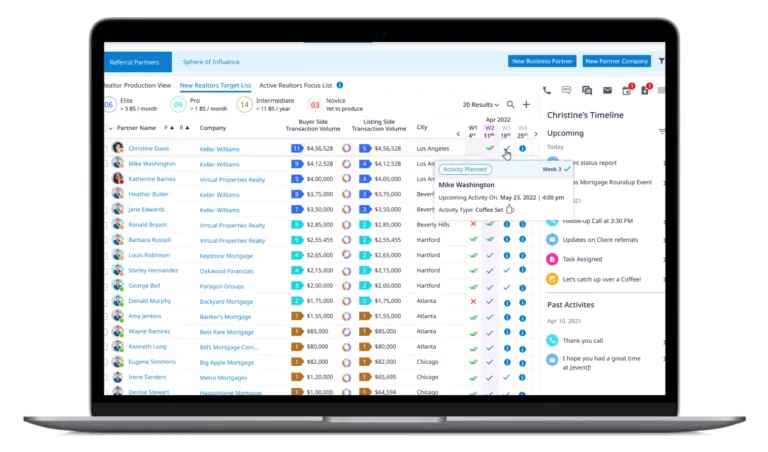
Task: Open the Active Realtors Focus List tab
Action: click(x=296, y=85)
